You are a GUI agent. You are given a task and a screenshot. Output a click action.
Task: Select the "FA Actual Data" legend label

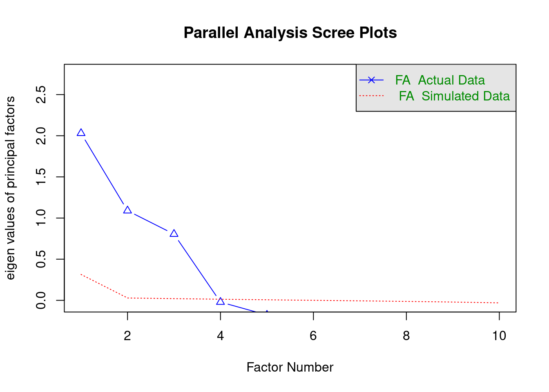(x=440, y=80)
